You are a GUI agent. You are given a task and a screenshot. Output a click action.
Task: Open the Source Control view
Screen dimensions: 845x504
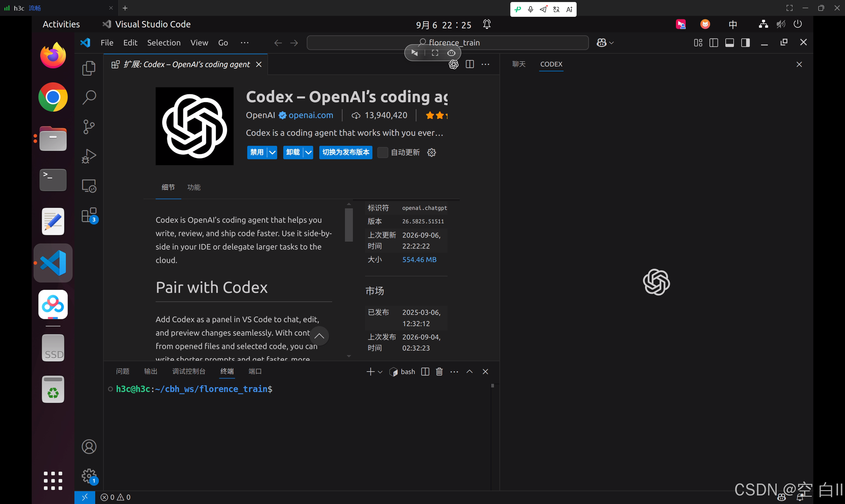[89, 127]
